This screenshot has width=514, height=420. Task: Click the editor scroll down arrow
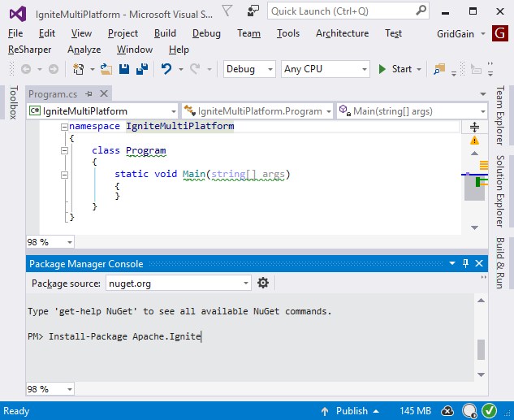click(x=474, y=227)
